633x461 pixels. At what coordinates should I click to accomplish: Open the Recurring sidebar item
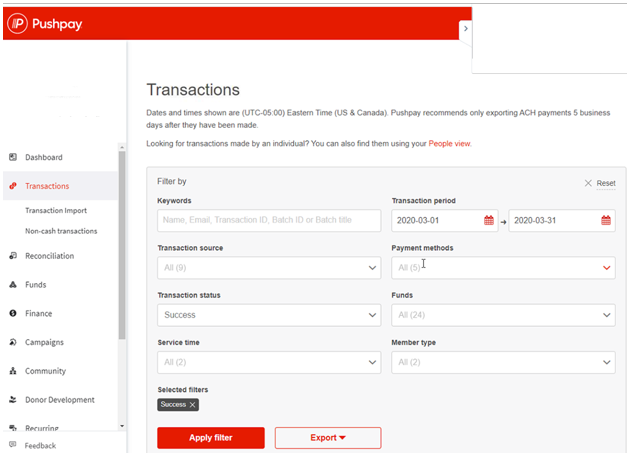pyautogui.click(x=42, y=428)
